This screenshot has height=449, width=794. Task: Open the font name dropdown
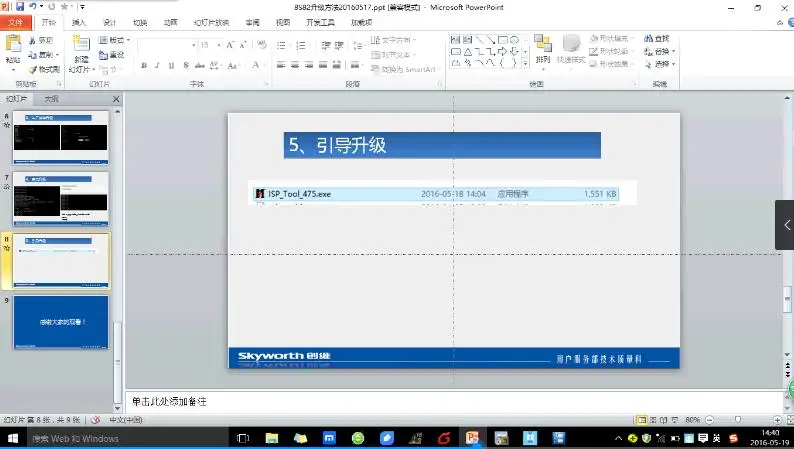(193, 45)
